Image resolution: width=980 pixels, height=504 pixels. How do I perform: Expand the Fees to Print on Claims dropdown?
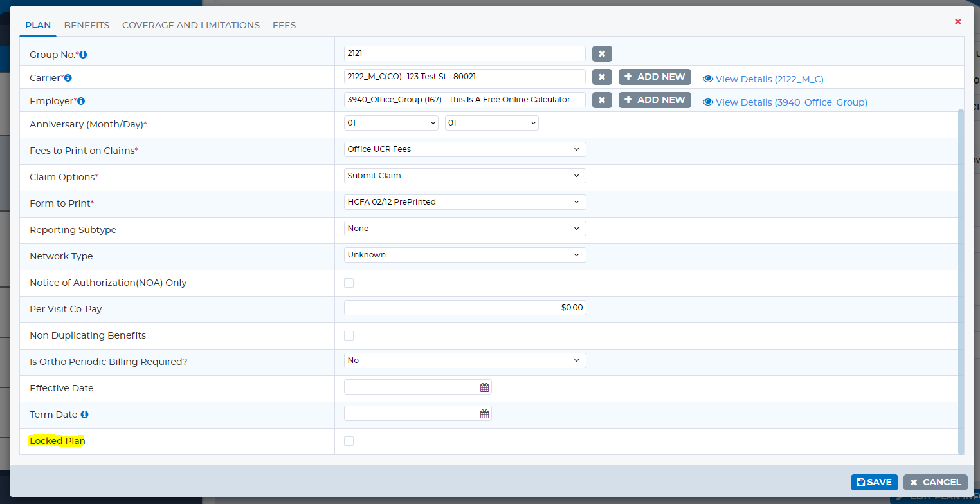pyautogui.click(x=465, y=149)
